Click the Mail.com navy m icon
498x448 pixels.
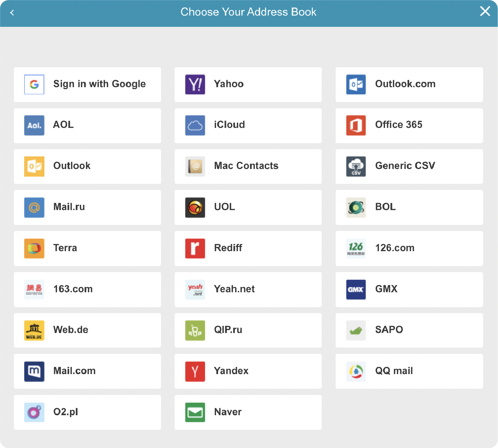point(34,371)
